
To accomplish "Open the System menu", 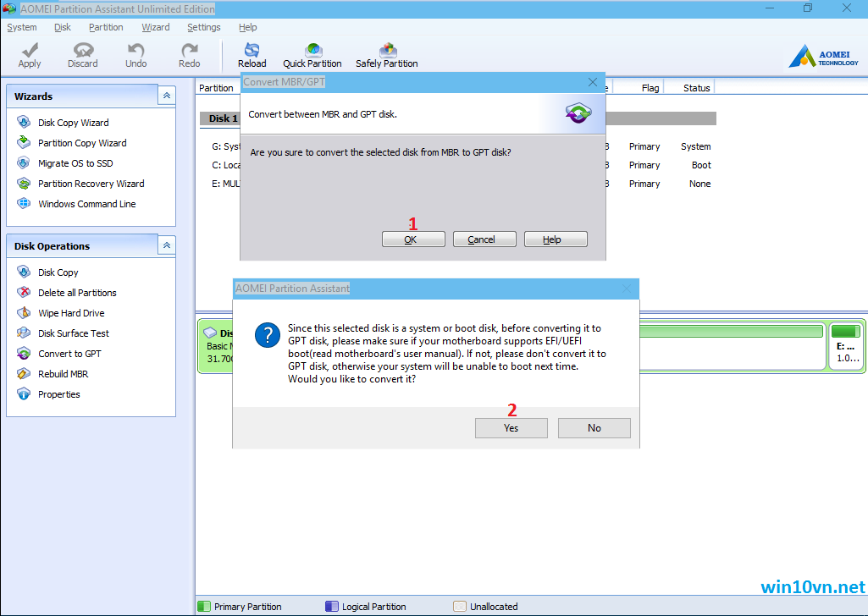I will (x=21, y=27).
